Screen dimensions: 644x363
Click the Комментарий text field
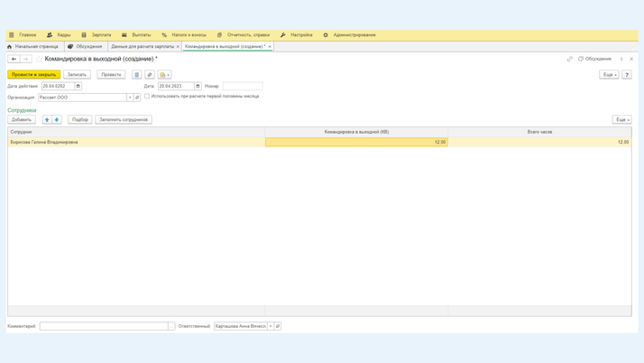(x=103, y=326)
